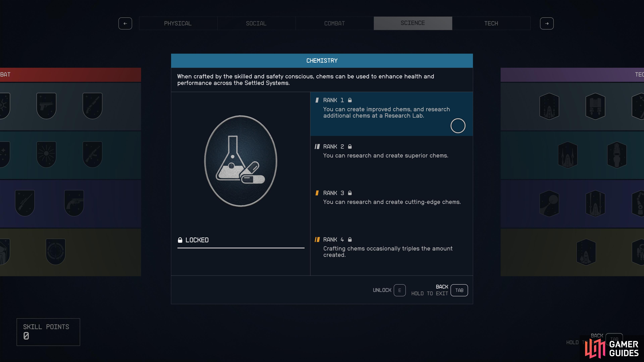Select the pistol skill badge in Combat
Image resolution: width=644 pixels, height=362 pixels.
46,106
